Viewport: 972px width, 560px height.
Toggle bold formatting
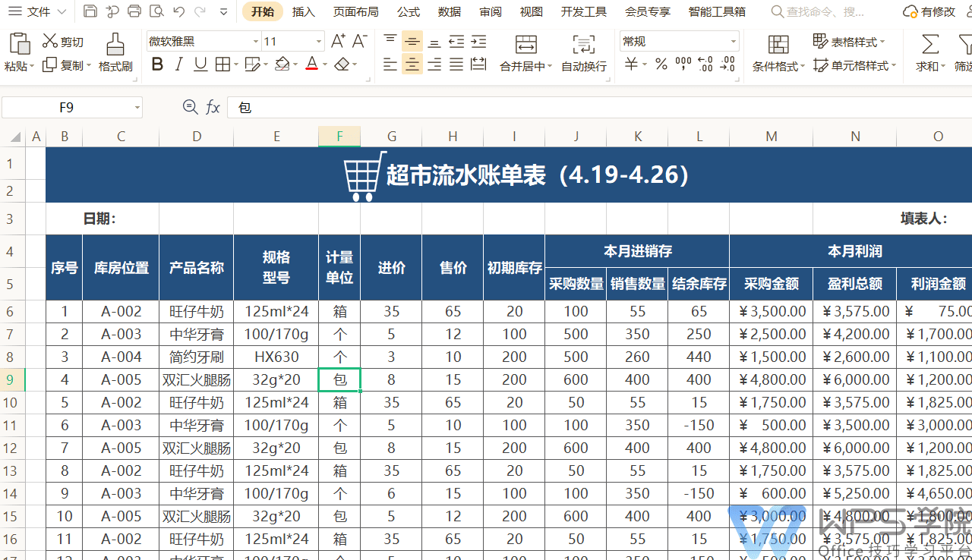click(157, 64)
